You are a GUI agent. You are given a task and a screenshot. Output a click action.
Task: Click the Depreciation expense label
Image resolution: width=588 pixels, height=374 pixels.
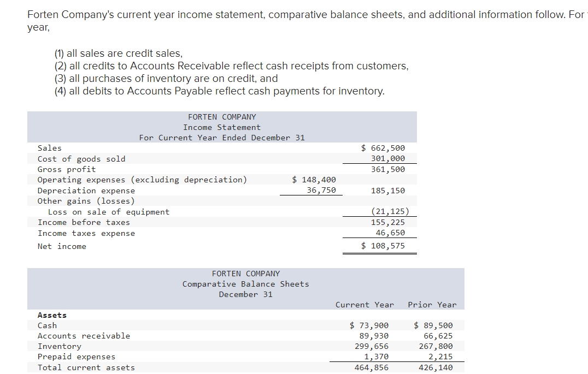click(x=86, y=191)
